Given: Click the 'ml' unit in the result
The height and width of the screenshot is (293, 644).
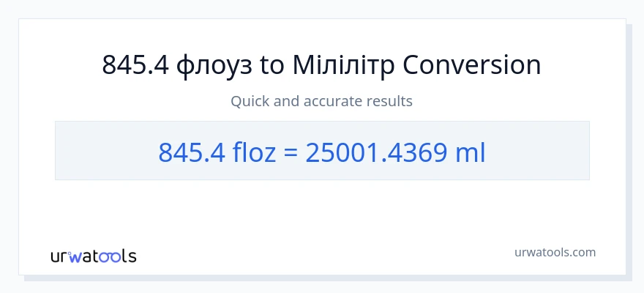Looking at the screenshot, I should pyautogui.click(x=471, y=152).
